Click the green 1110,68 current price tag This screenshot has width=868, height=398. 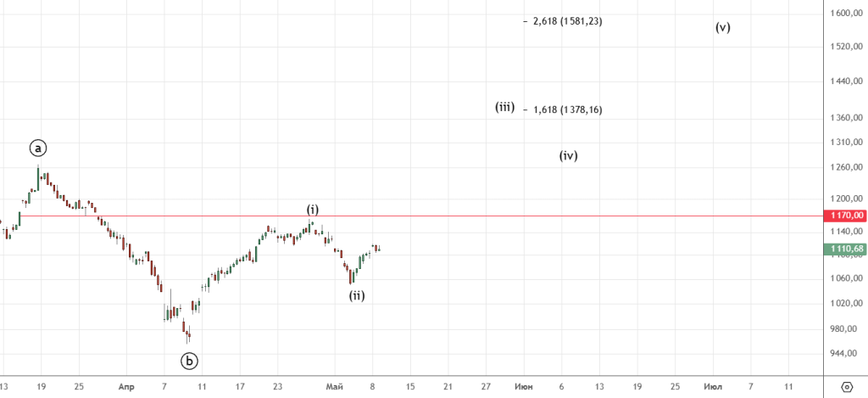(845, 249)
